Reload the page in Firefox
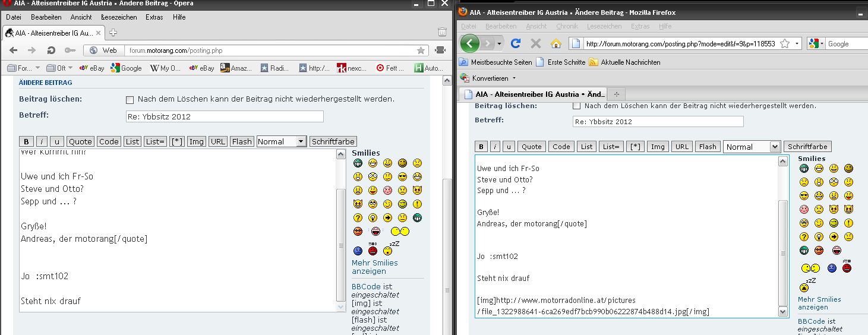 [516, 43]
